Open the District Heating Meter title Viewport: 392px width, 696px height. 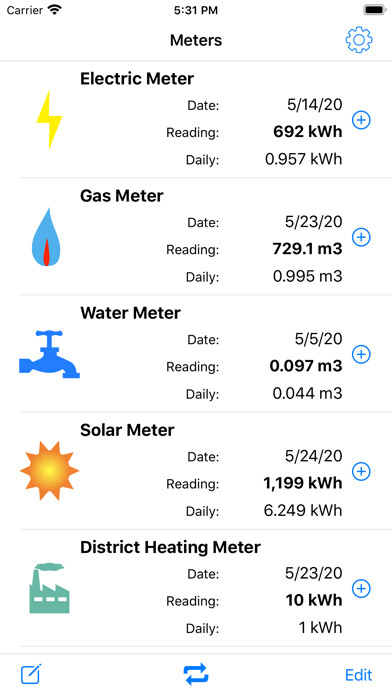click(170, 547)
